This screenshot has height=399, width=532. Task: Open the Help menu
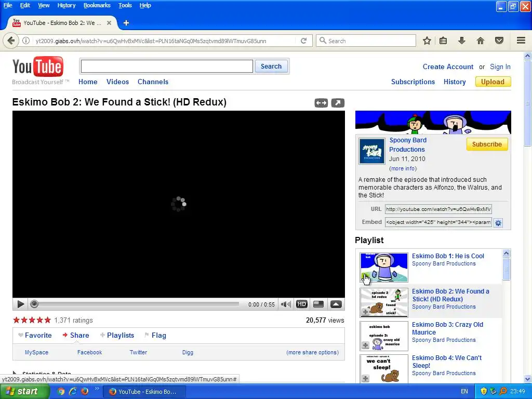[145, 5]
